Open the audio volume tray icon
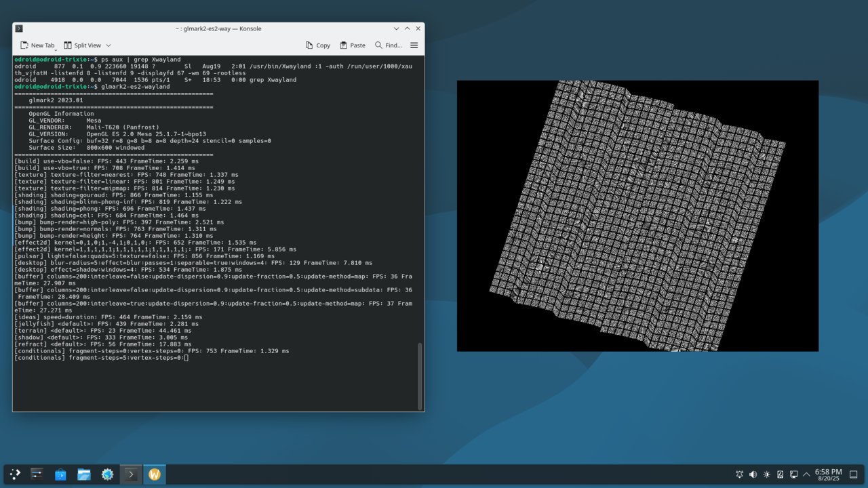868x488 pixels. pyautogui.click(x=753, y=474)
